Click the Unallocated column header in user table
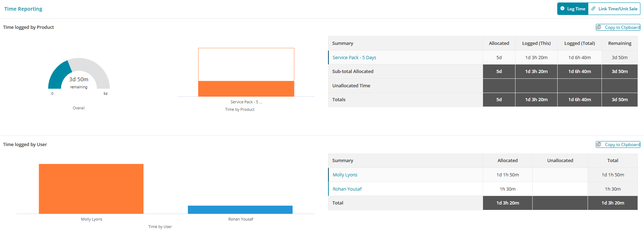The width and height of the screenshot is (644, 243). pyautogui.click(x=560, y=161)
